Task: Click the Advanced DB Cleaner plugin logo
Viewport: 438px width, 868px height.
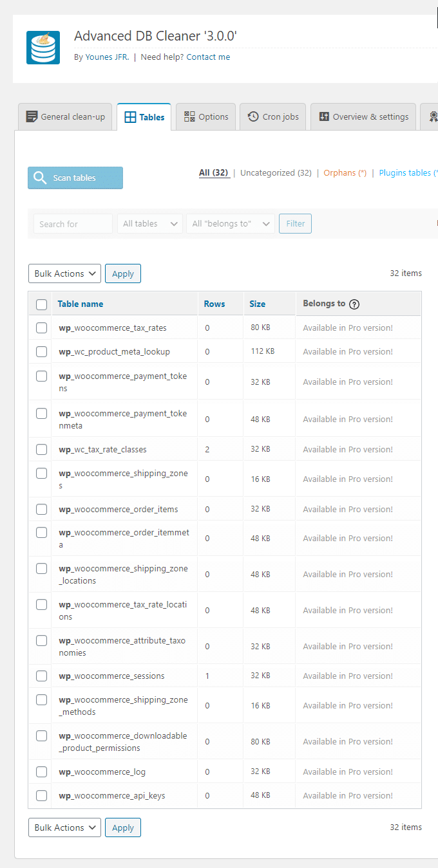Action: pos(43,47)
